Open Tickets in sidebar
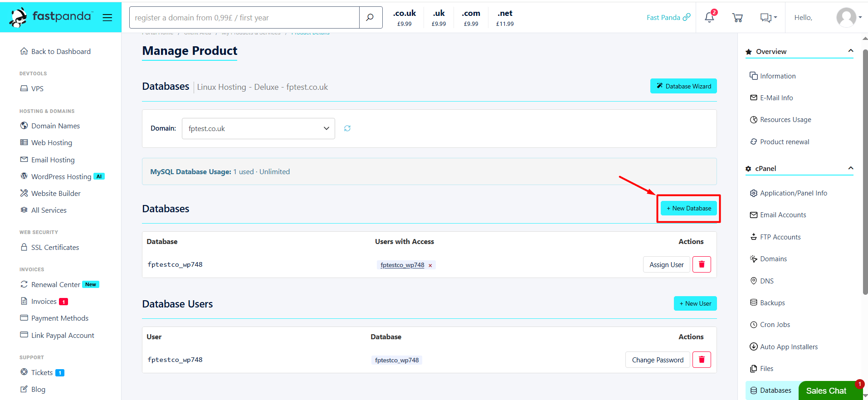Screen dimensions: 868x400 click(42, 372)
